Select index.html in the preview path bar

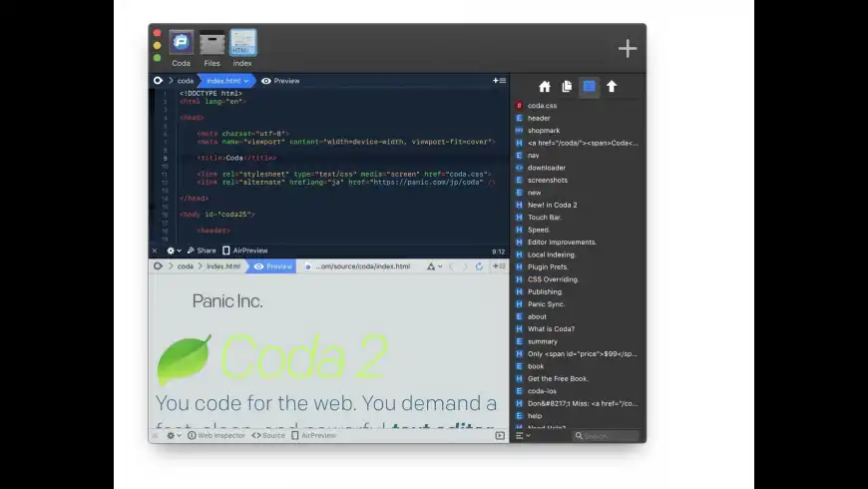223,266
